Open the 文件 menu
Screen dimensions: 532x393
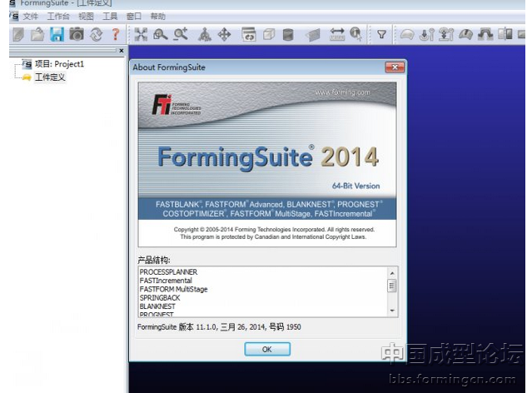tap(31, 16)
